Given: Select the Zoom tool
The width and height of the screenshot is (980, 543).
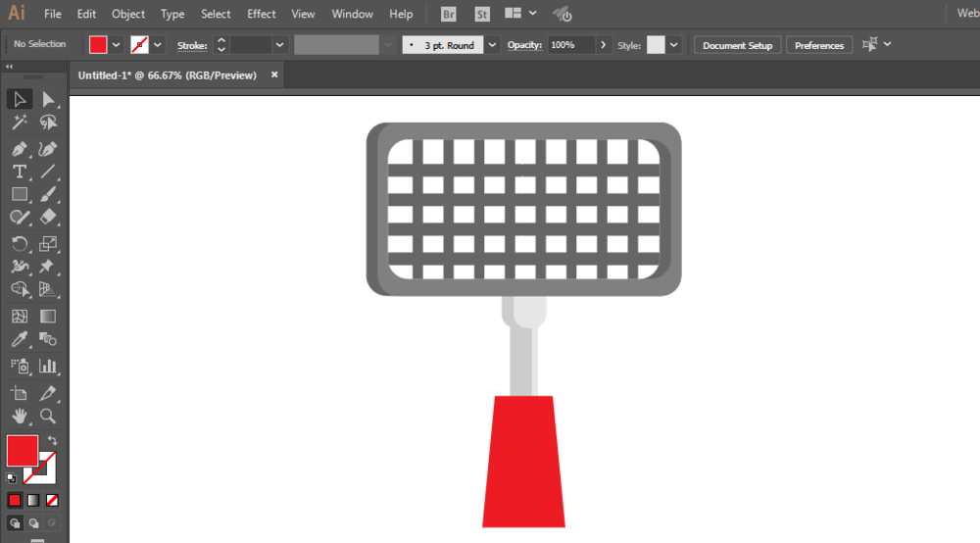Looking at the screenshot, I should pos(47,417).
